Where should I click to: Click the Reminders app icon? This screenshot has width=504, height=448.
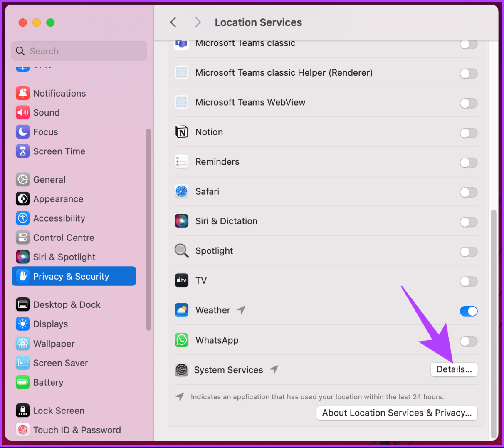(x=182, y=162)
